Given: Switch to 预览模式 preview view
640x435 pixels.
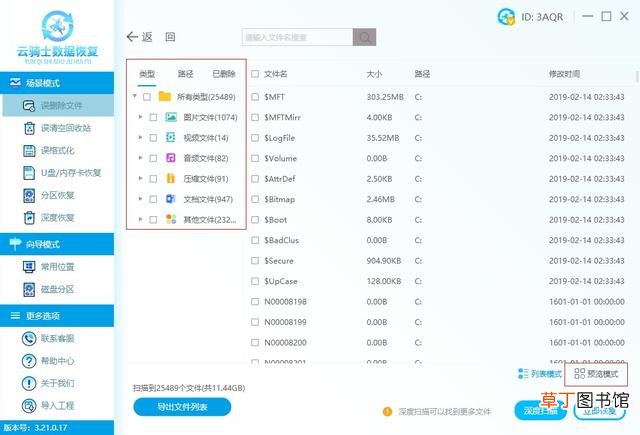Looking at the screenshot, I should coord(596,373).
